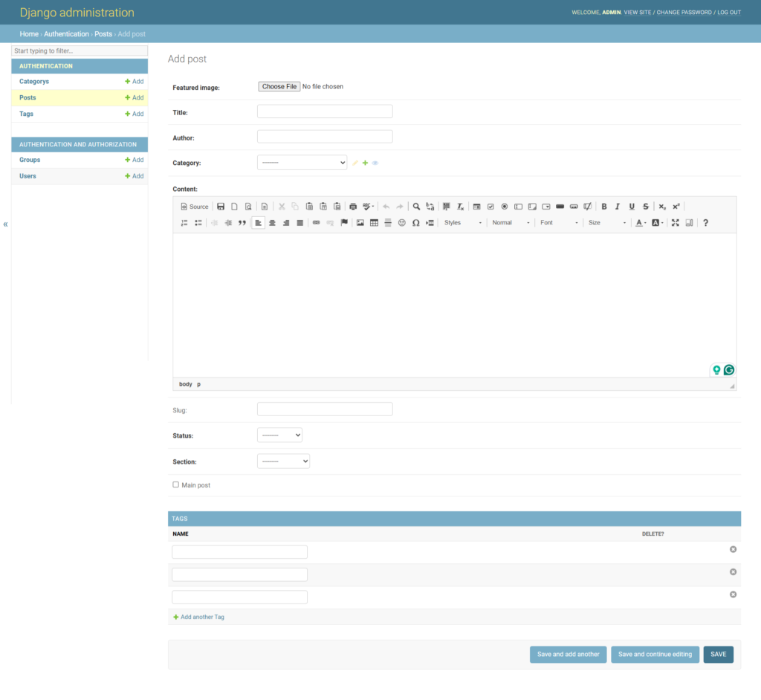Toggle superscript formatting

tap(676, 207)
